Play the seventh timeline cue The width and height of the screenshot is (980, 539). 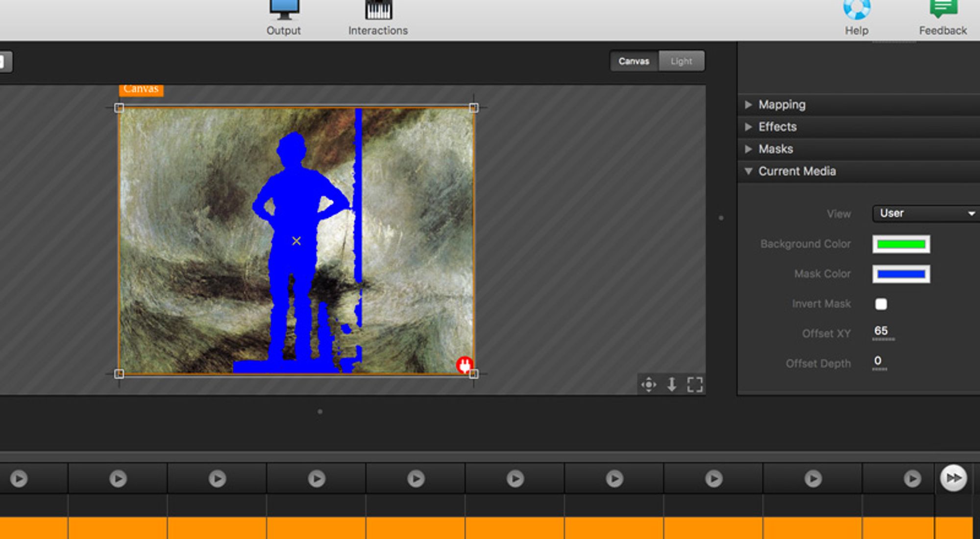click(x=614, y=478)
